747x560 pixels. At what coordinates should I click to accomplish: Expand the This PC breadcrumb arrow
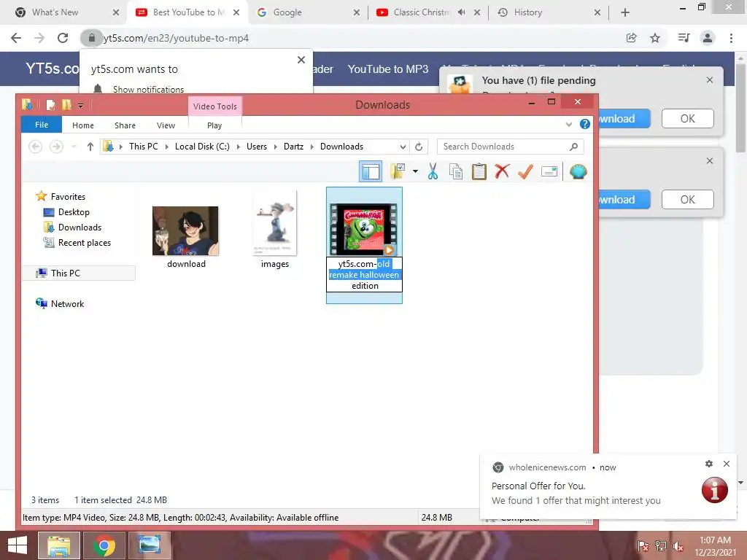pos(167,147)
